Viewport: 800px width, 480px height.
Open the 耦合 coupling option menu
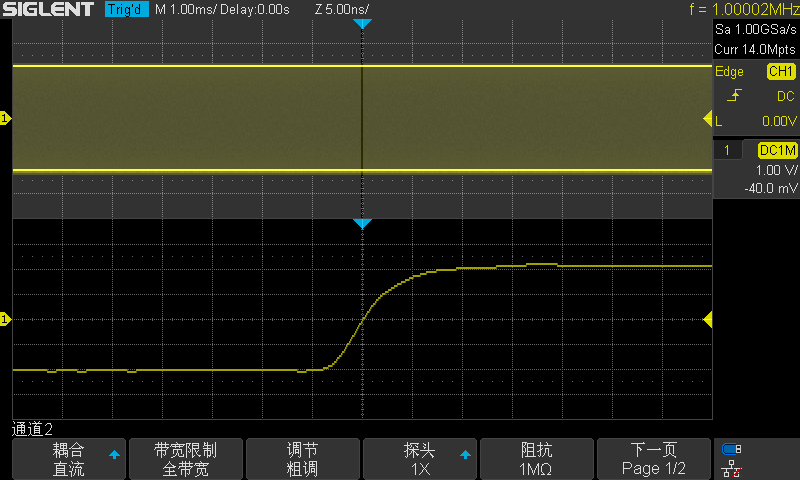69,459
